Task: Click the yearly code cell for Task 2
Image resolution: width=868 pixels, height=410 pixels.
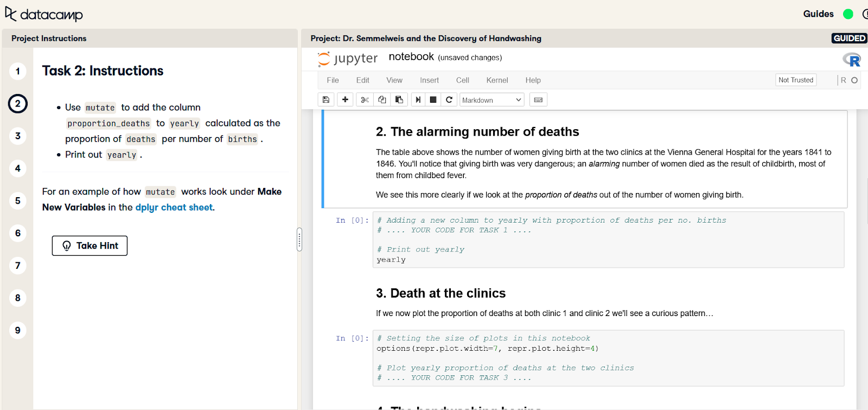Action: pos(608,239)
